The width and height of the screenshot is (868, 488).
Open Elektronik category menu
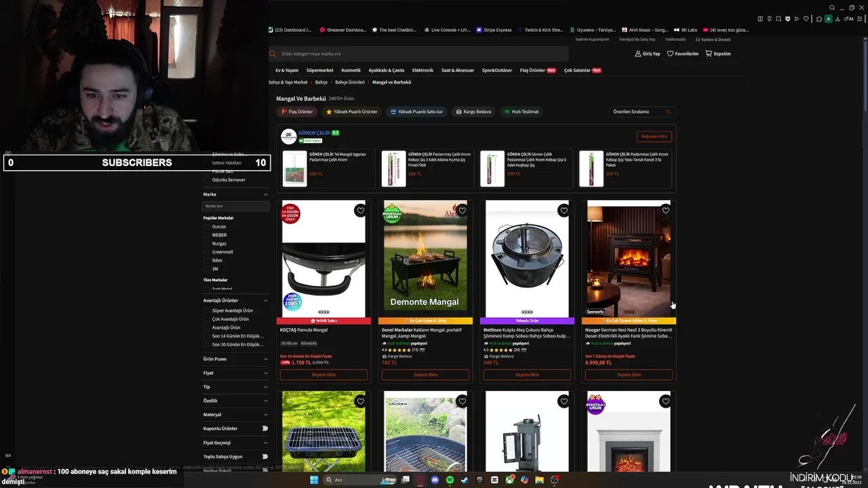click(422, 70)
